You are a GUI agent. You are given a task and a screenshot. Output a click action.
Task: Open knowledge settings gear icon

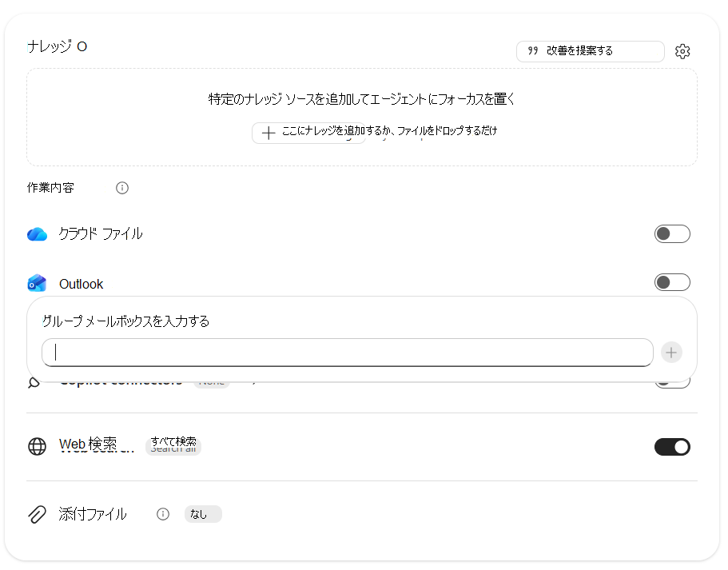point(682,51)
